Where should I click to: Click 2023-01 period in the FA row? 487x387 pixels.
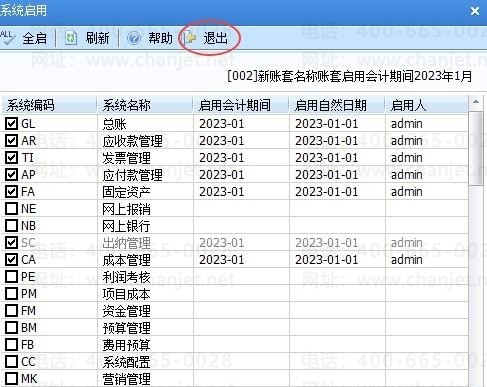[222, 192]
